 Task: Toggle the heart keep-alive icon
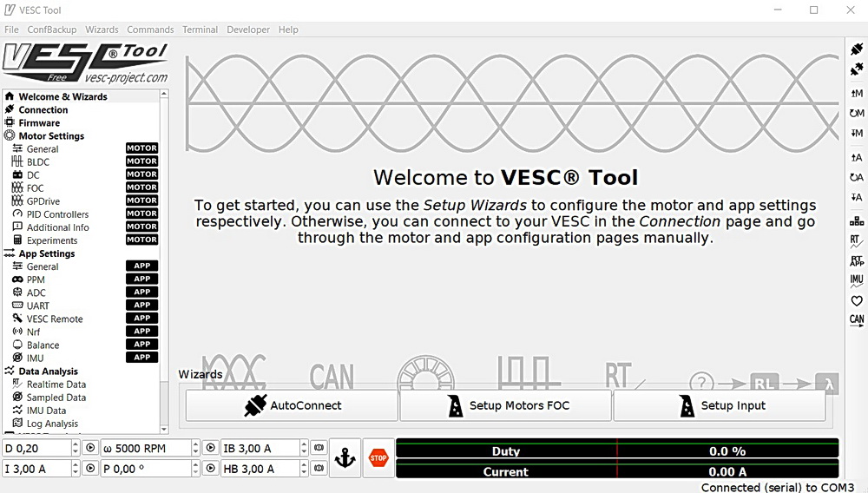tap(857, 300)
